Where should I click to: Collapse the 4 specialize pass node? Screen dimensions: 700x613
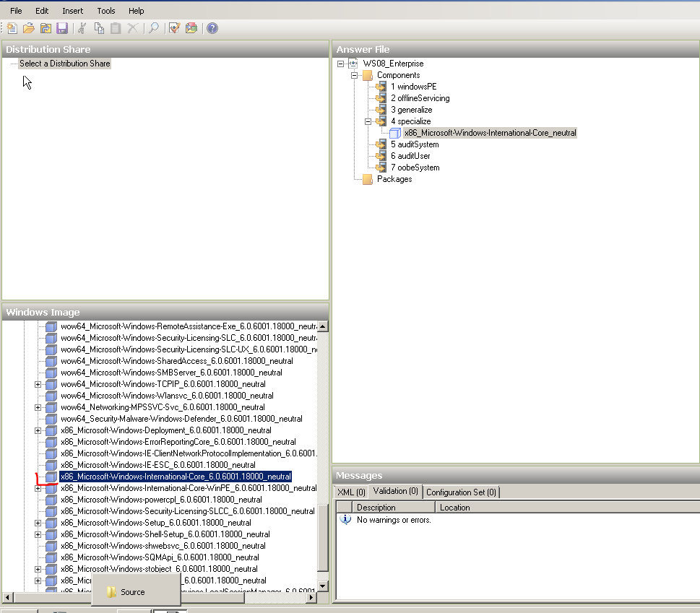coord(368,121)
